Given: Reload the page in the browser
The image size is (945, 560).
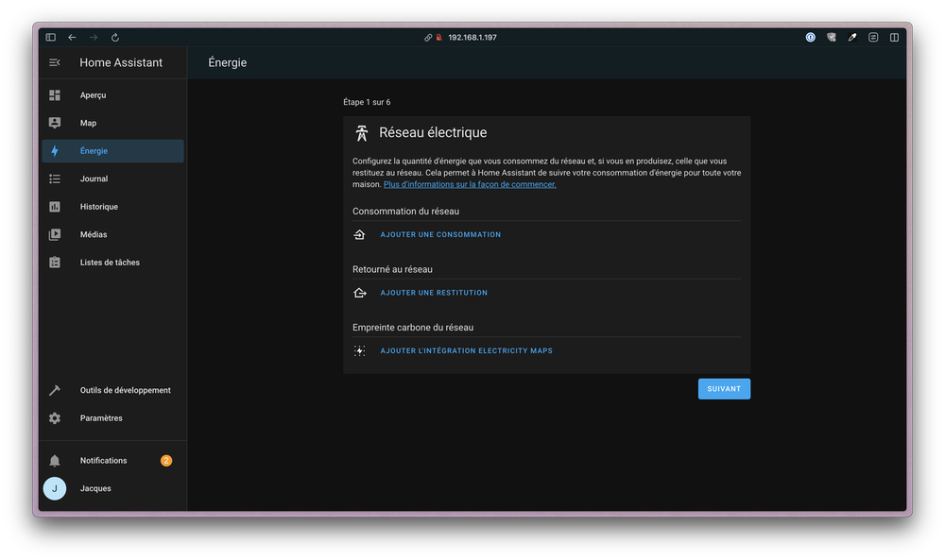Looking at the screenshot, I should 115,38.
